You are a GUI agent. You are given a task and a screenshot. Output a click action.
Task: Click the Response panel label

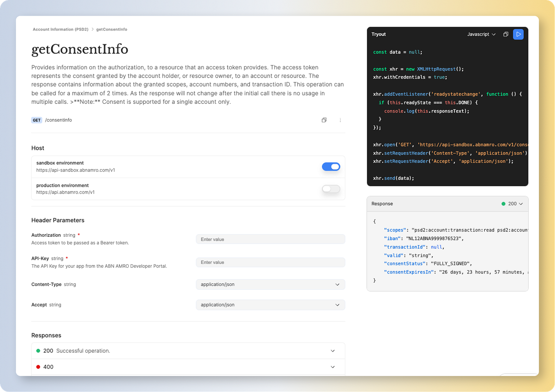382,204
